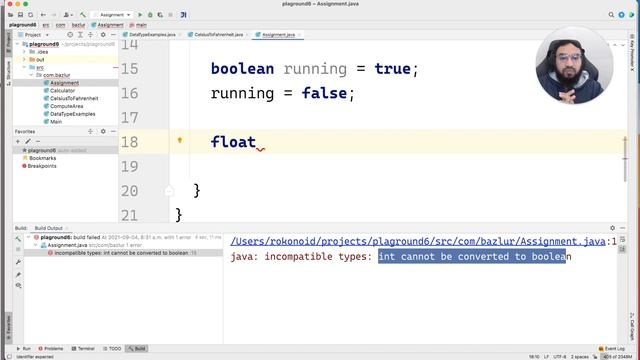Open the Run tool window tab
The height and width of the screenshot is (360, 640).
pyautogui.click(x=24, y=349)
